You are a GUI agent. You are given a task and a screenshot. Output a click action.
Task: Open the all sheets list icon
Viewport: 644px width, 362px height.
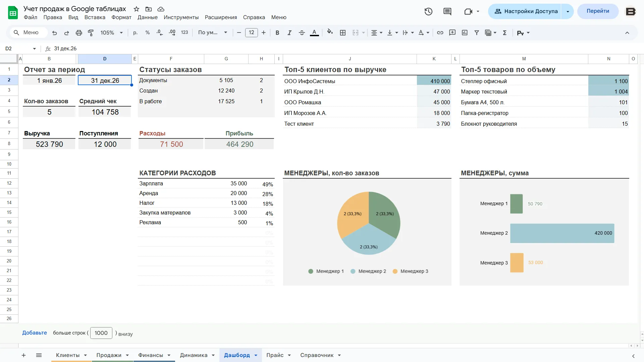39,355
